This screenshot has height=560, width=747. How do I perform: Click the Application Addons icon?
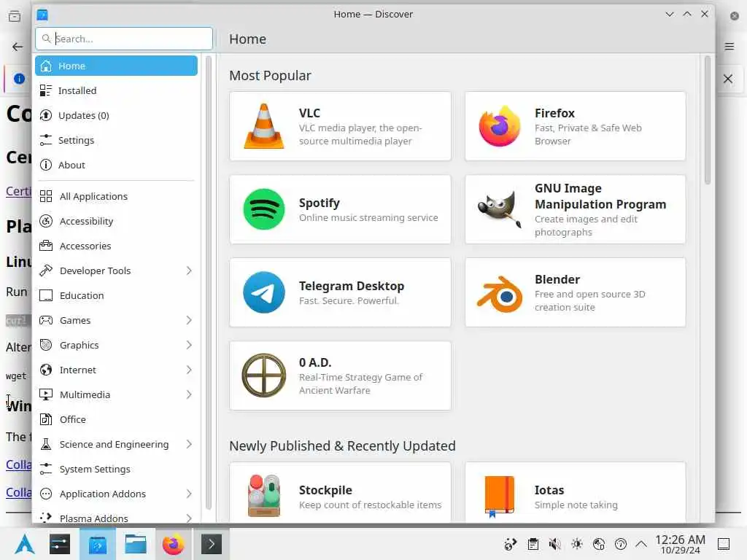[46, 494]
